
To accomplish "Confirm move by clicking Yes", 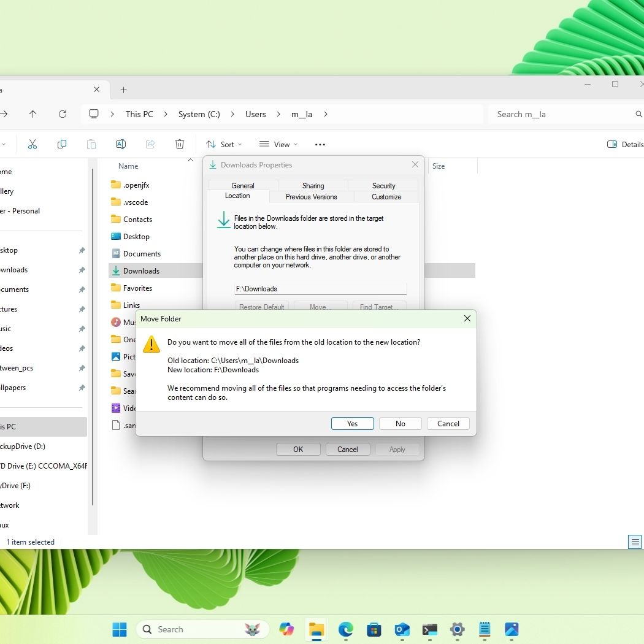I will pyautogui.click(x=352, y=424).
